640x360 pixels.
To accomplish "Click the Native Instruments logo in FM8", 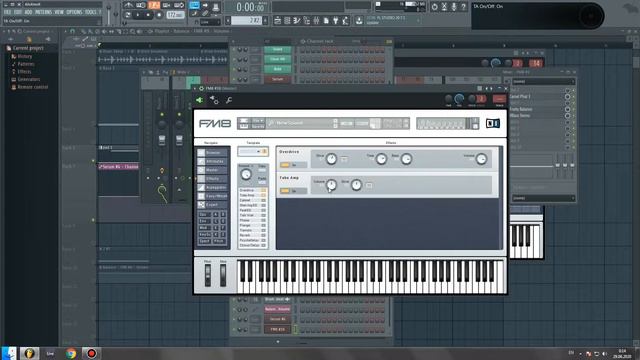I will 493,123.
